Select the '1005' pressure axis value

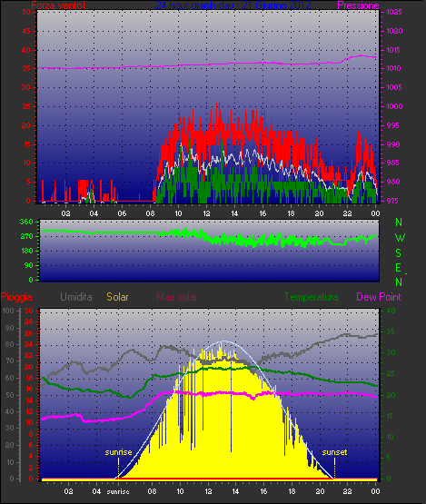[x=394, y=87]
